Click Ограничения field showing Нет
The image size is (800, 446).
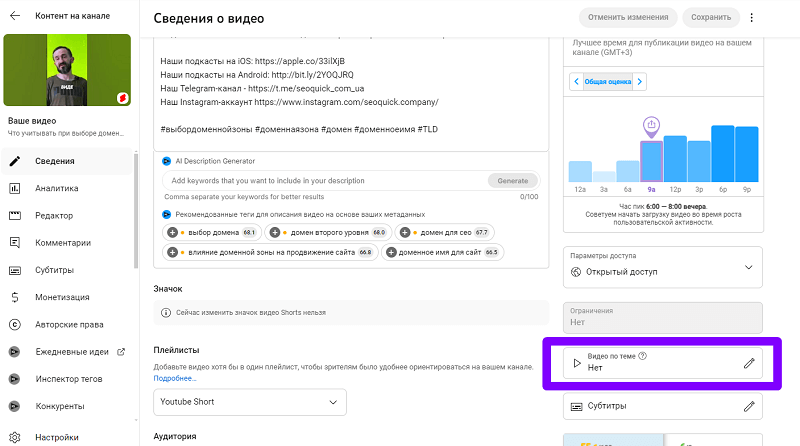(x=663, y=317)
